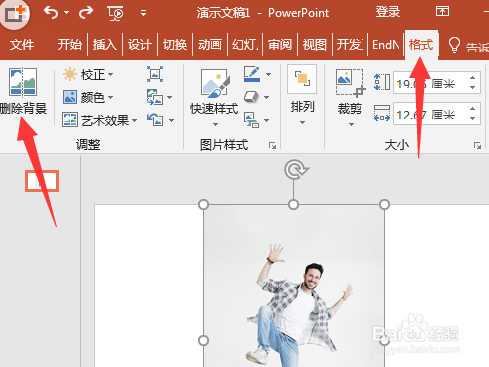This screenshot has width=489, height=367.
Task: Click the picture width icon beside 12 厘米
Action: coord(382,113)
